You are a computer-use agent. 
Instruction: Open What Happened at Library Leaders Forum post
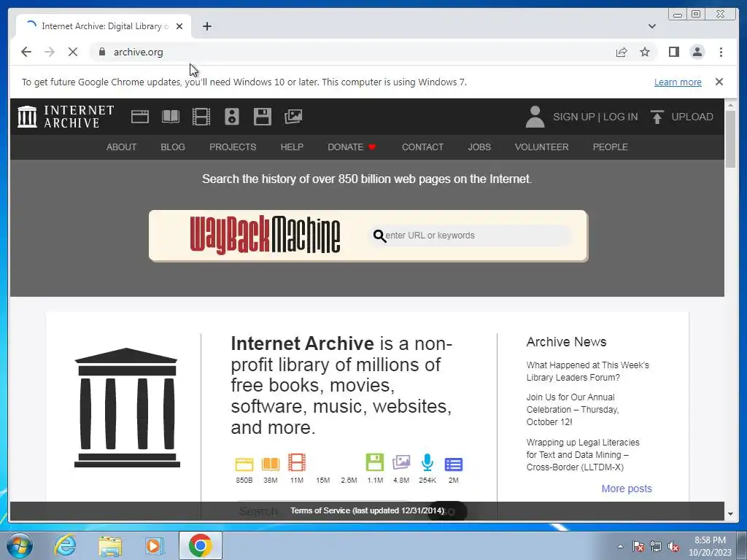(x=587, y=371)
